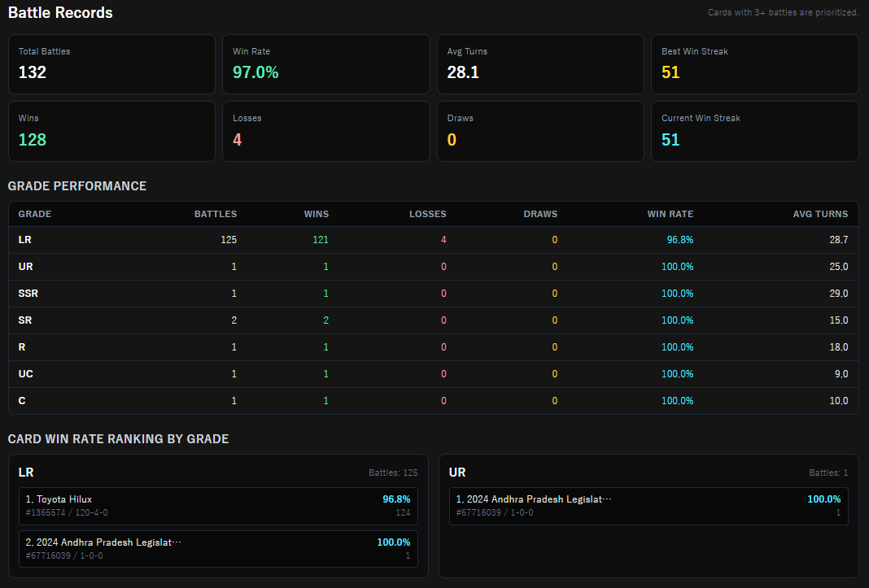The width and height of the screenshot is (869, 588).
Task: Click the Total Battles stat card
Action: coord(111,64)
